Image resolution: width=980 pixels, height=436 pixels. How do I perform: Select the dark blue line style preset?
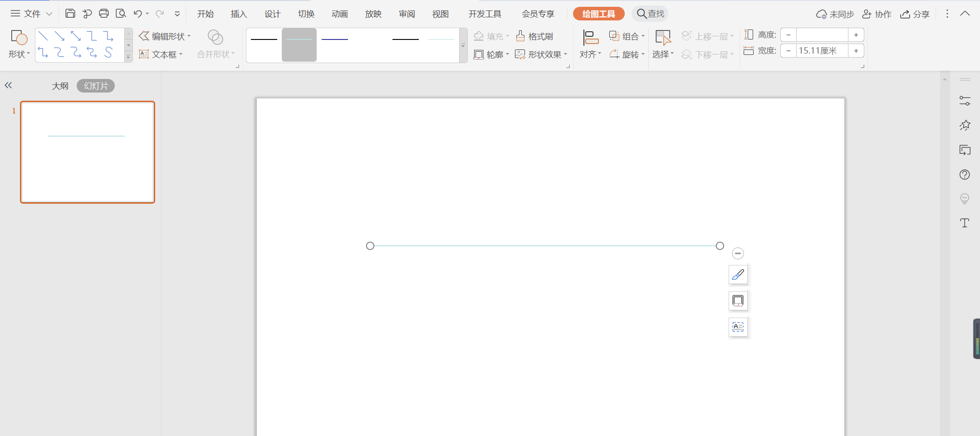point(334,40)
